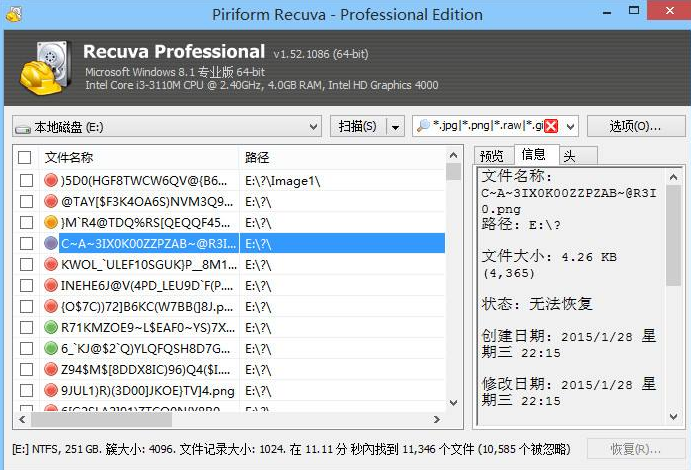Select the file row Z94$M$[8DDX8IC)96)Q4
Screen dimensions: 691x470
pos(229,369)
